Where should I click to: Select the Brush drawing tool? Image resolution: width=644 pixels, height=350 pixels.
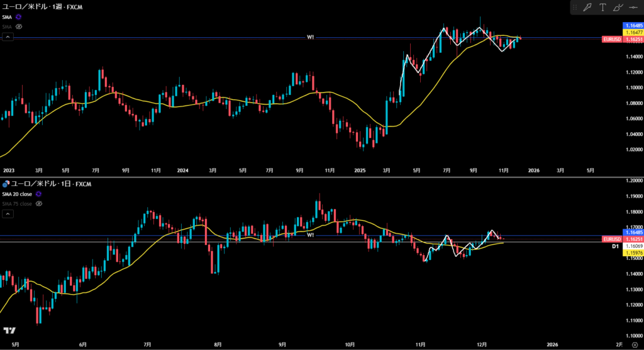point(618,8)
